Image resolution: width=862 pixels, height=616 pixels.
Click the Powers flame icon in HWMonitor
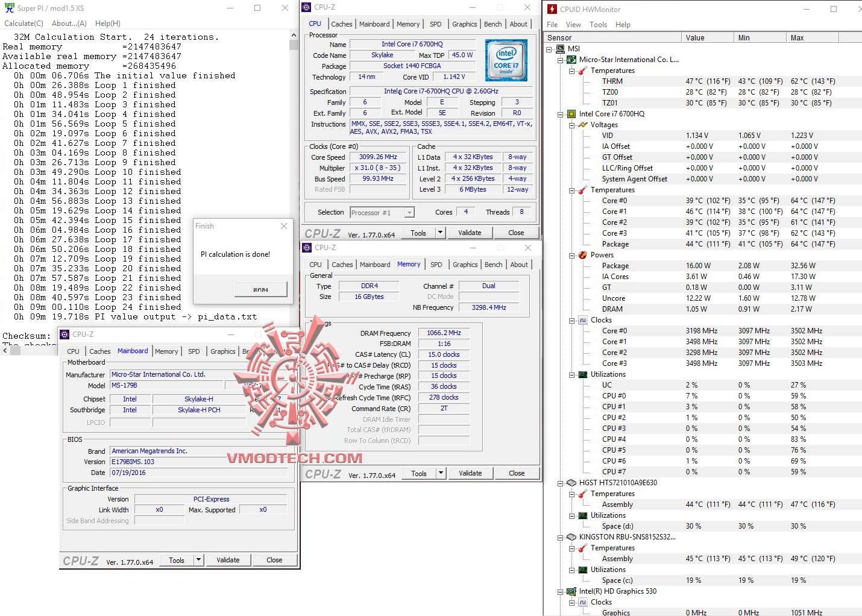coord(582,255)
